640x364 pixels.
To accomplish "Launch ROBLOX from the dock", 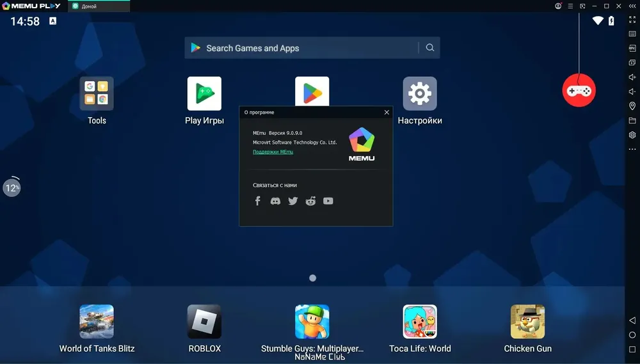I will (205, 322).
